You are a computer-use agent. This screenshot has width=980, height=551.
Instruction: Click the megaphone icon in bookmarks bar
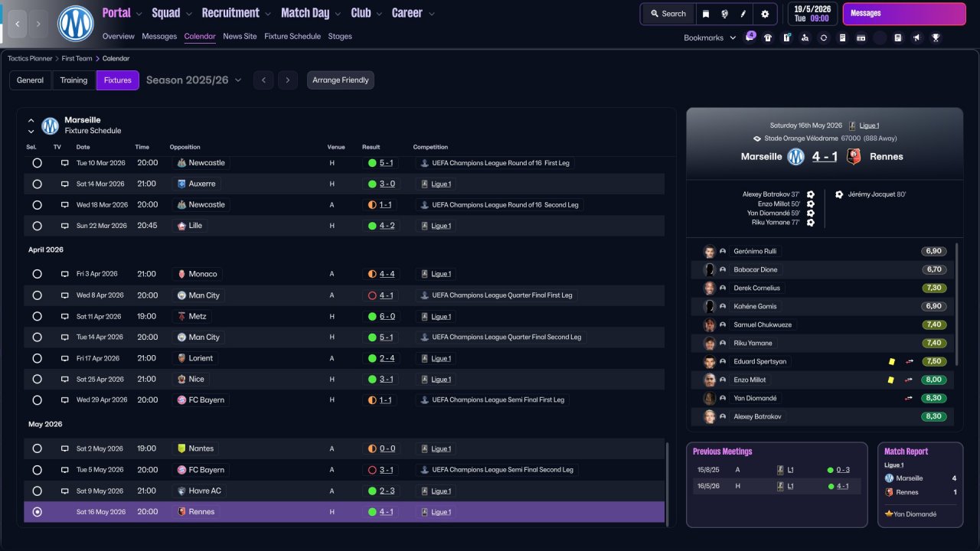[916, 37]
